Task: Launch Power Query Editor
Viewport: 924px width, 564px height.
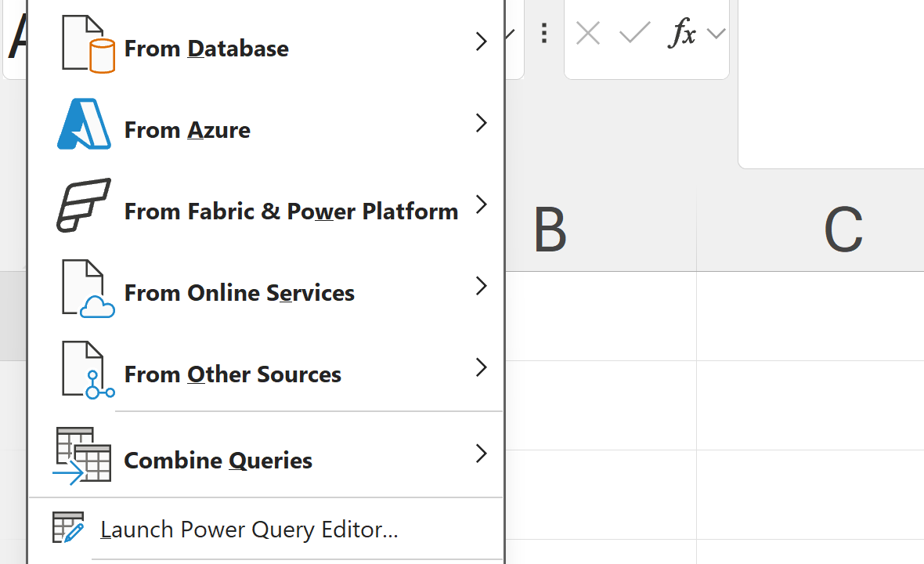Action: [x=249, y=530]
